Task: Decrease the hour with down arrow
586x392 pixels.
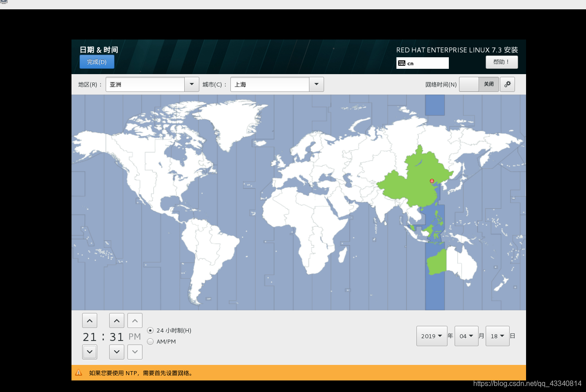Action: pos(90,352)
